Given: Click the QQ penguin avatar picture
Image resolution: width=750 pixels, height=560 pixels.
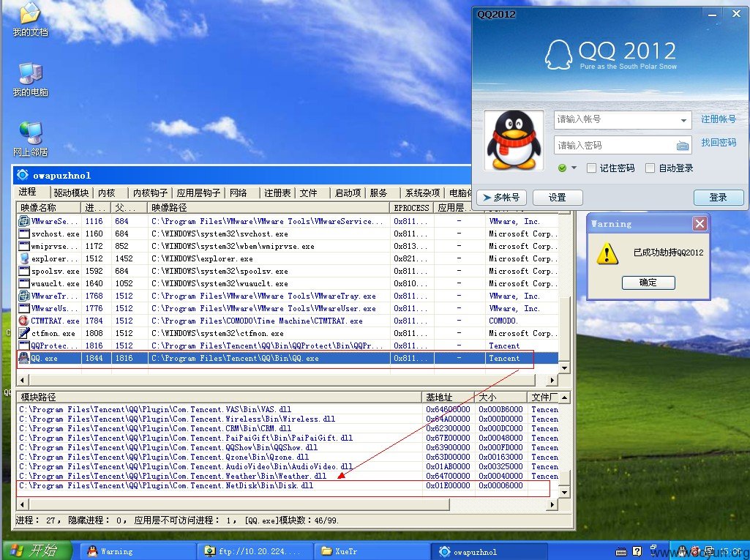Looking at the screenshot, I should tap(514, 141).
